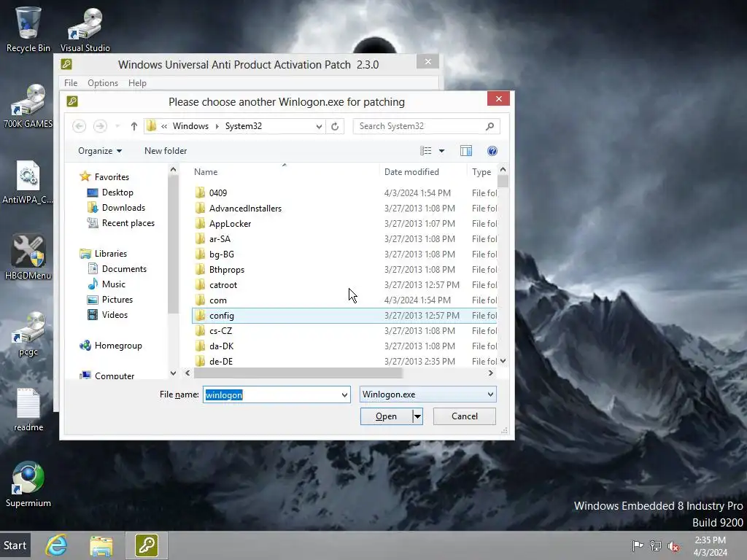The width and height of the screenshot is (747, 560).
Task: Click the Cancel button
Action: (465, 416)
